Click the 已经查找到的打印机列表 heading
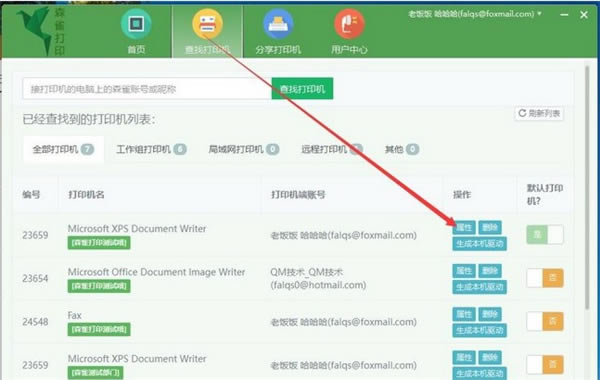The height and width of the screenshot is (380, 600). [x=89, y=119]
